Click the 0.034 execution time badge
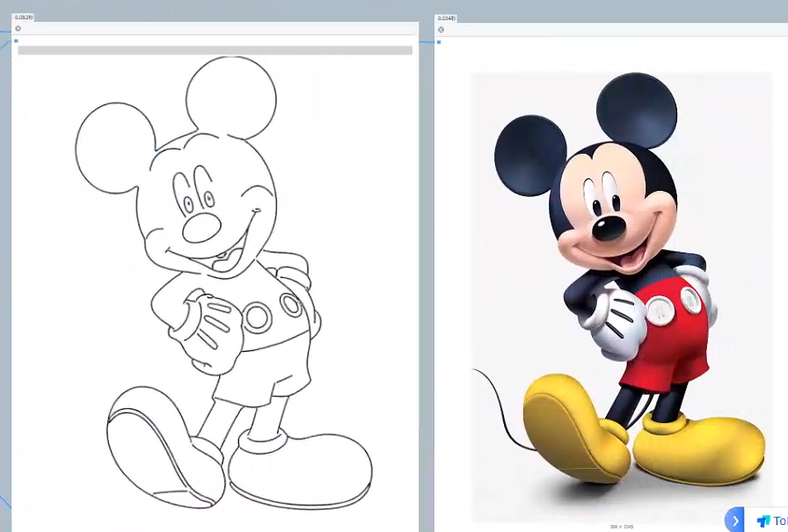 point(447,18)
